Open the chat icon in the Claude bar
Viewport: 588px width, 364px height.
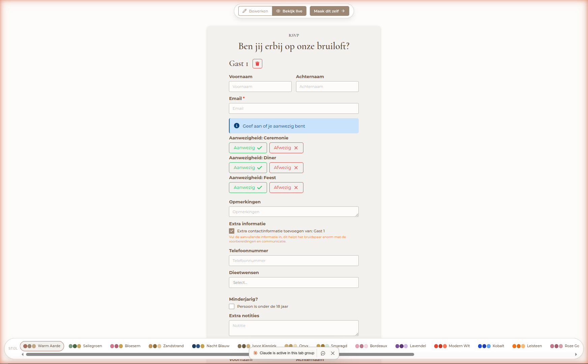[323, 353]
